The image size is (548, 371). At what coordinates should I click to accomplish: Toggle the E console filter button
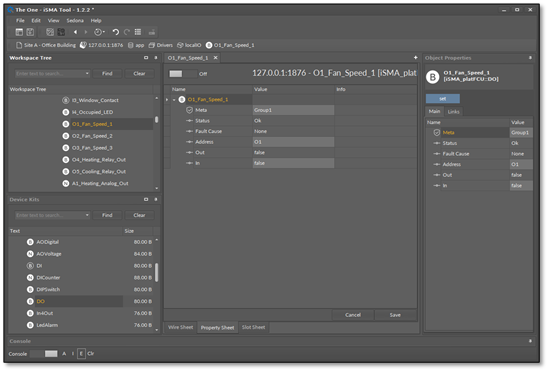[81, 354]
